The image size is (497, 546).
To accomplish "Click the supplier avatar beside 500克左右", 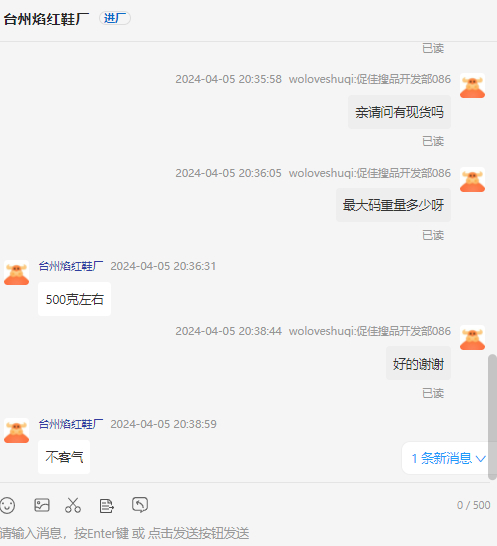I will pyautogui.click(x=16, y=273).
